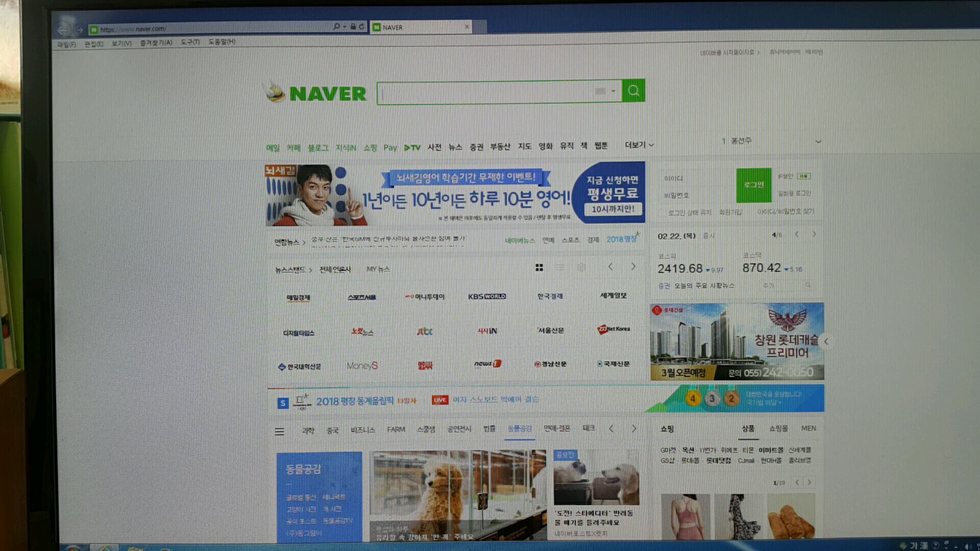This screenshot has height=551, width=980.
Task: Open the KBS WORLD logo
Action: tap(487, 296)
